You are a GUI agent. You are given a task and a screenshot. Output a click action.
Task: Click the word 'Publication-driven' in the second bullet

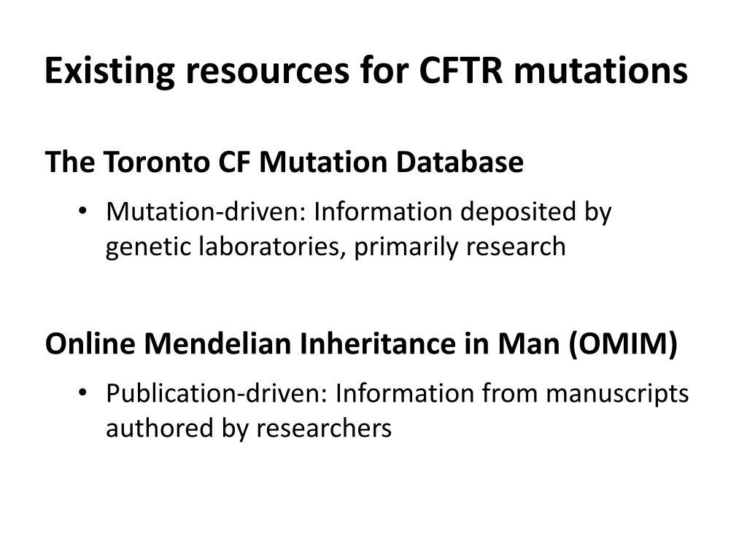point(216,393)
